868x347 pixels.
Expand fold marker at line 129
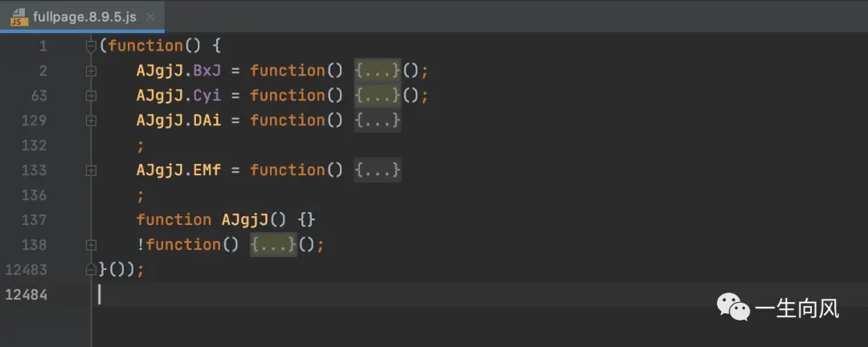pos(92,120)
